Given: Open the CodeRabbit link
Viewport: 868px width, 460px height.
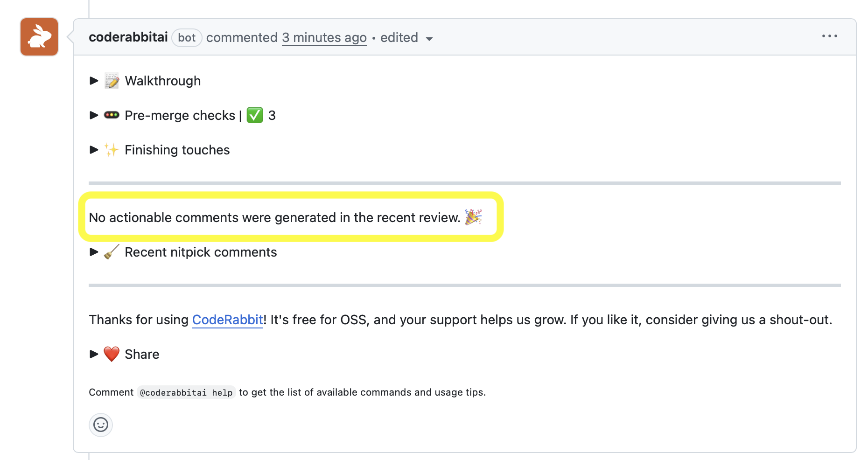Looking at the screenshot, I should tap(228, 320).
